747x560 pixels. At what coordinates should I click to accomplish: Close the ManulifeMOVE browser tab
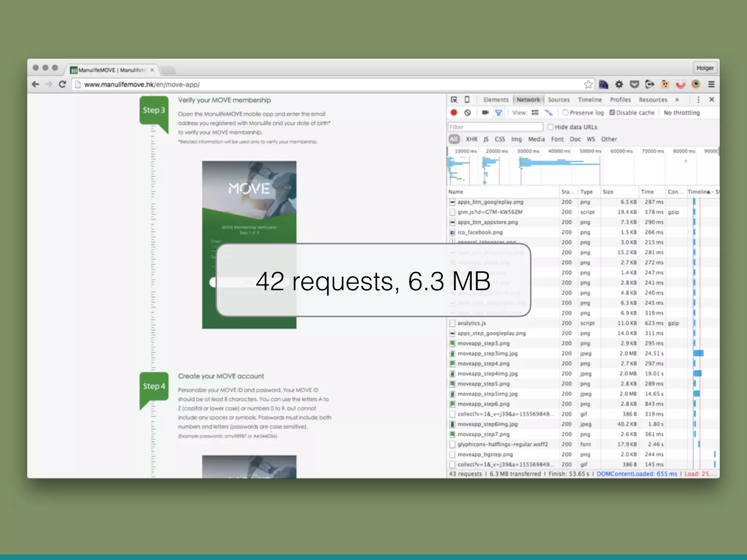[152, 70]
